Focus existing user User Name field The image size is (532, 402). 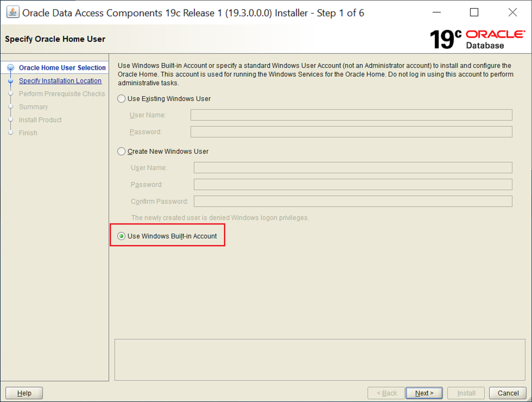(351, 115)
